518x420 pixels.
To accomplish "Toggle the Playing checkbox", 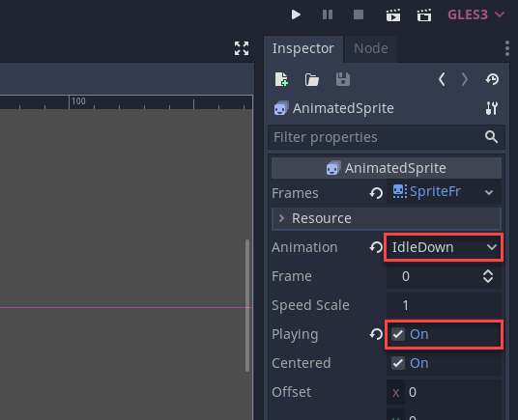I will pos(398,334).
